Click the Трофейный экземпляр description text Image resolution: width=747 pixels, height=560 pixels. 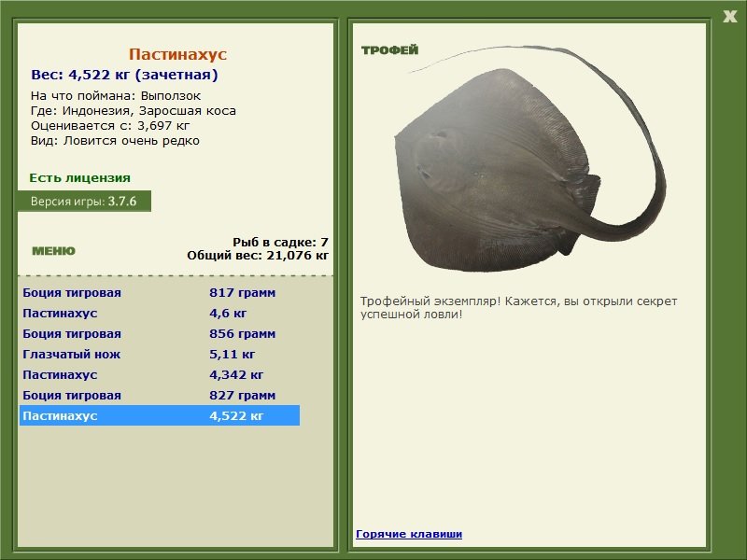[x=518, y=308]
